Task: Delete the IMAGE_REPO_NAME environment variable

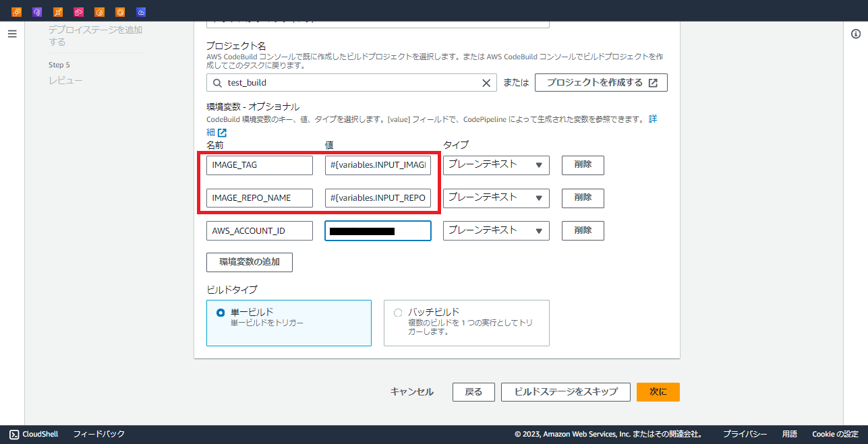Action: click(x=583, y=198)
